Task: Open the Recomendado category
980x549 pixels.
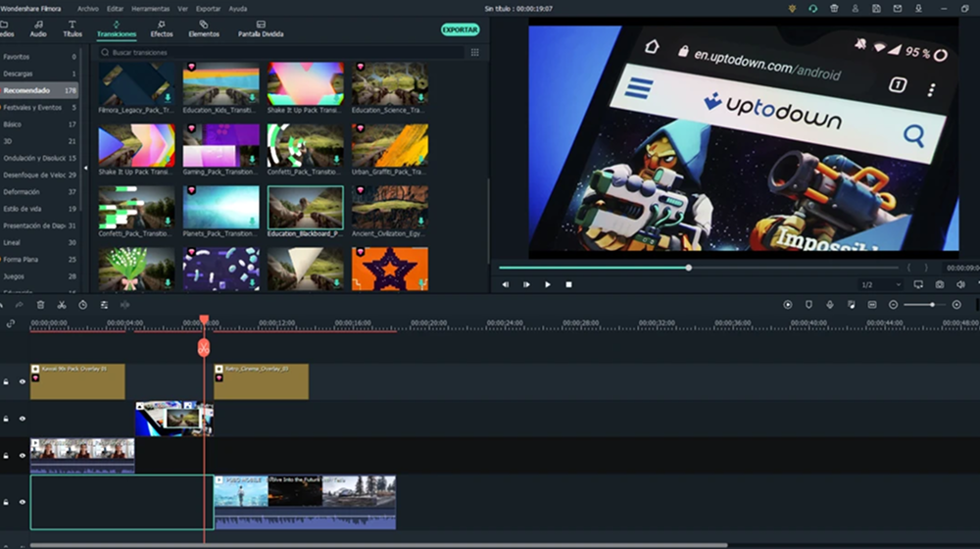Action: [39, 90]
